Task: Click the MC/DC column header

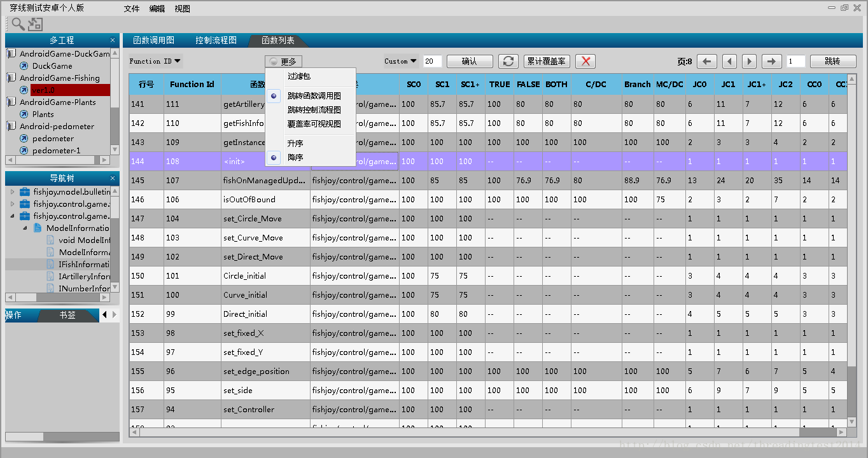Action: [669, 84]
